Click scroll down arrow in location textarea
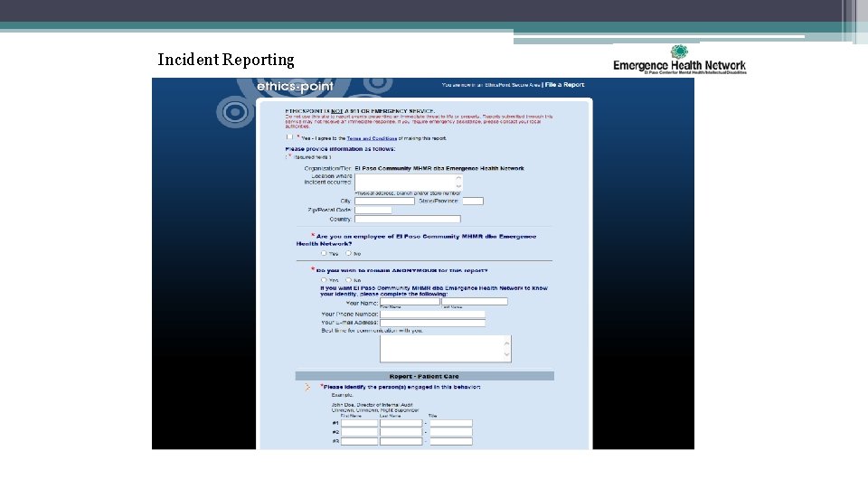Viewport: 868px width, 488px height. pyautogui.click(x=458, y=186)
